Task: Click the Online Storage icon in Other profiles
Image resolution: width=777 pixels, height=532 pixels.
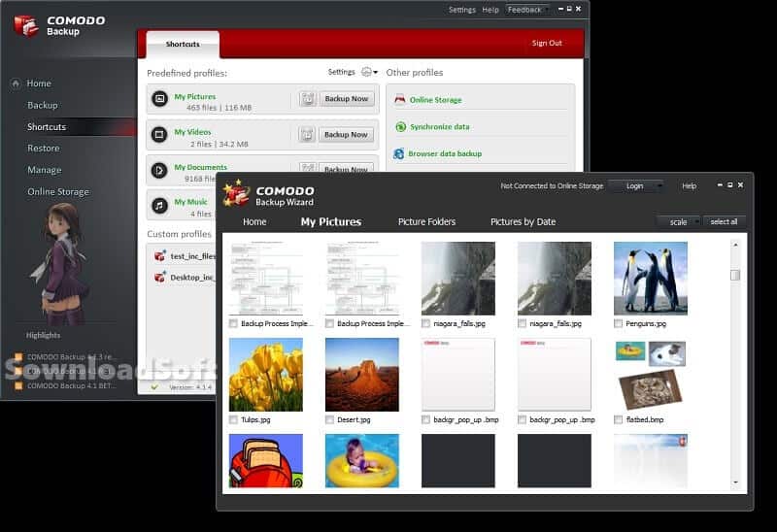Action: click(400, 100)
